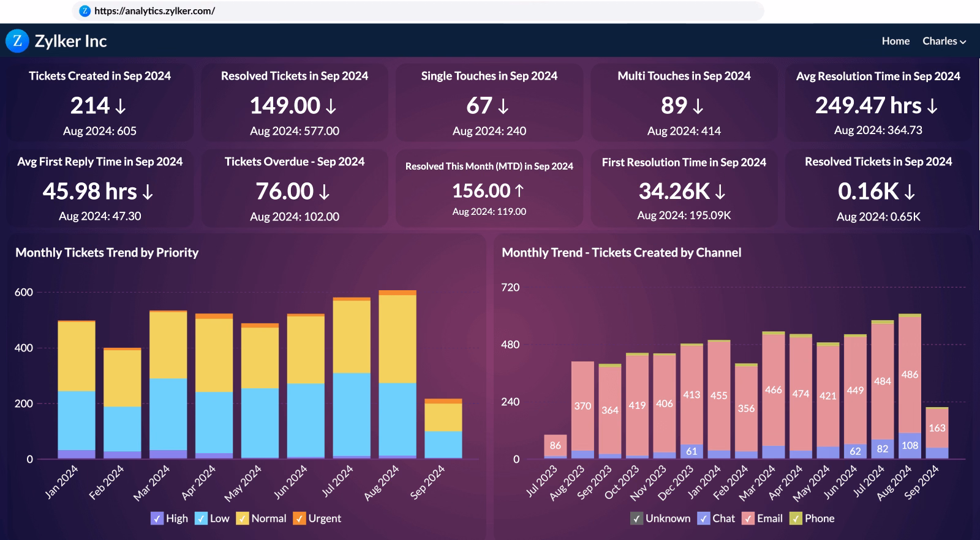Open the Charles user dropdown
Image resolution: width=980 pixels, height=540 pixels.
(944, 41)
